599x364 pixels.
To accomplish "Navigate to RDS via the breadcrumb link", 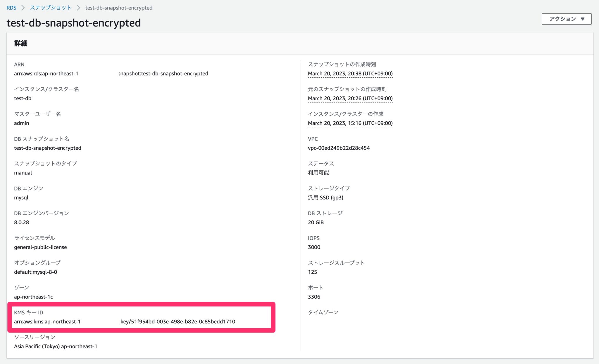I will point(11,8).
